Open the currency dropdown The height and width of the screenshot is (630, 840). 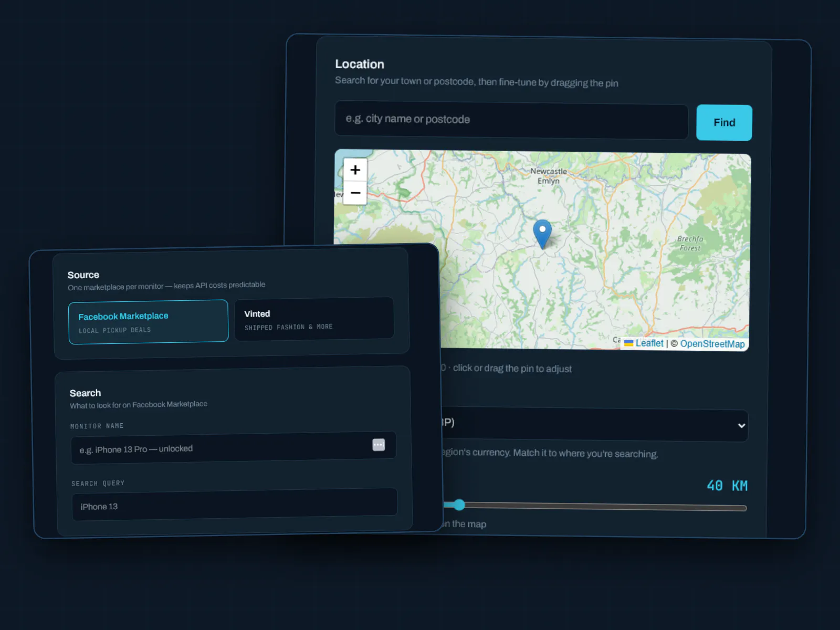click(x=595, y=424)
